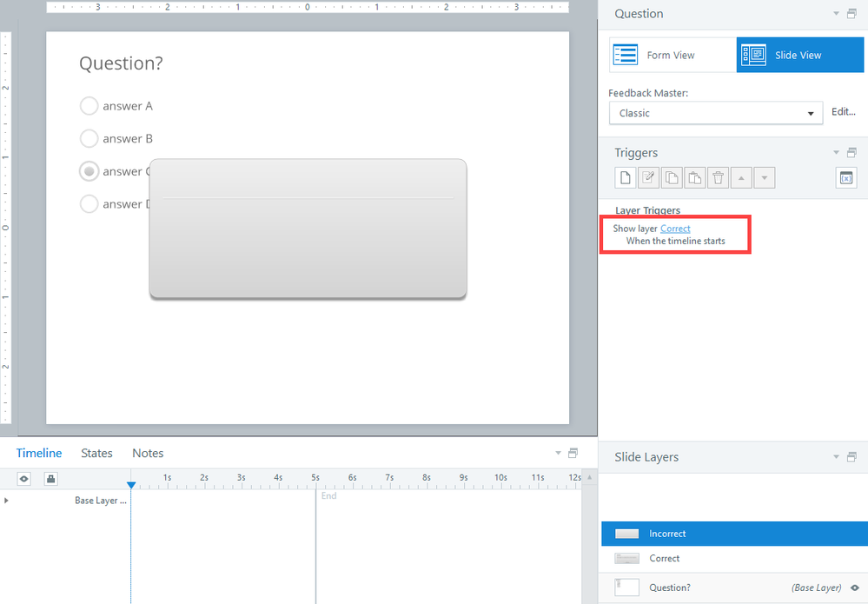Click the timeline playhead marker
This screenshot has height=604, width=868.
131,485
